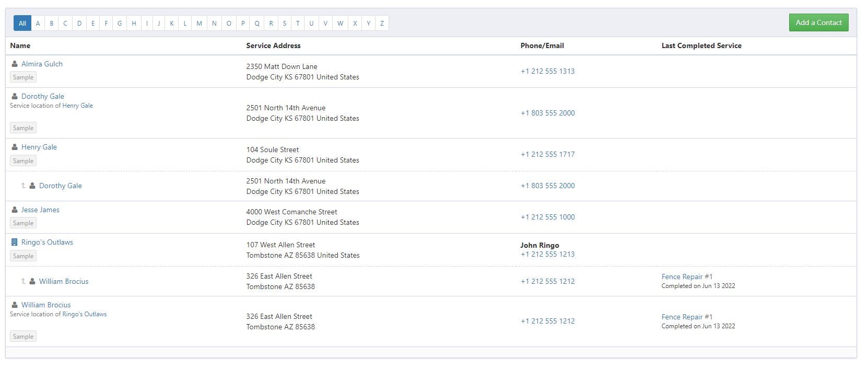This screenshot has width=868, height=368.
Task: Click the John Ringo contact name
Action: pos(539,245)
